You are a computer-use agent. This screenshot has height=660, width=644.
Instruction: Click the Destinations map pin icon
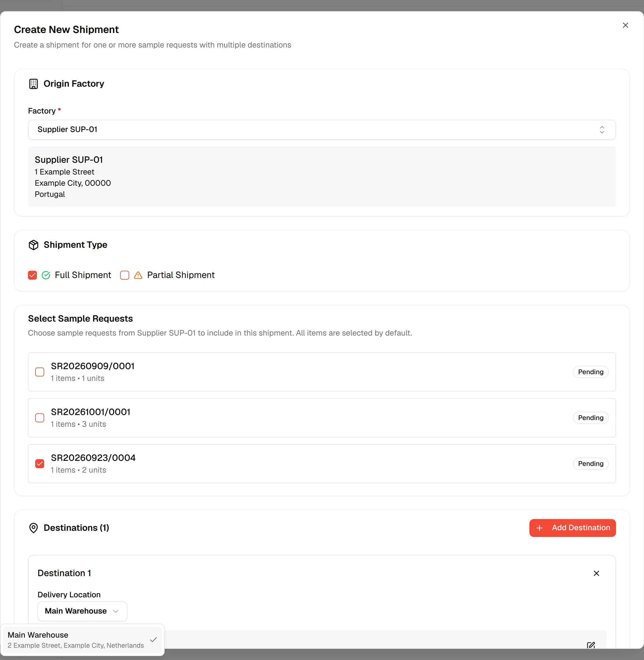(x=34, y=528)
